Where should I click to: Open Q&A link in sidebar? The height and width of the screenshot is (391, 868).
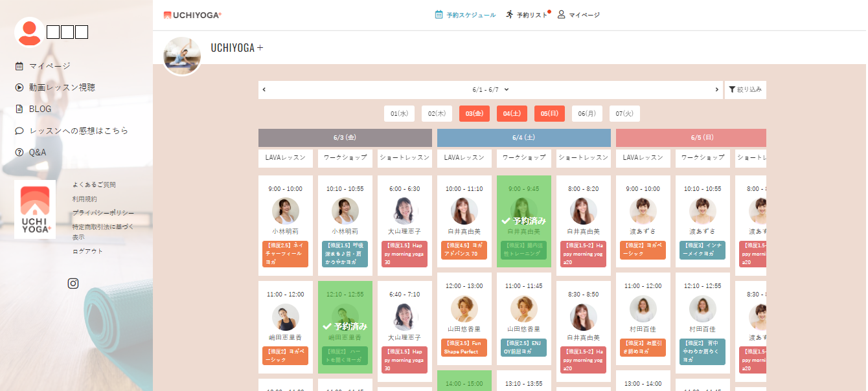[x=38, y=152]
